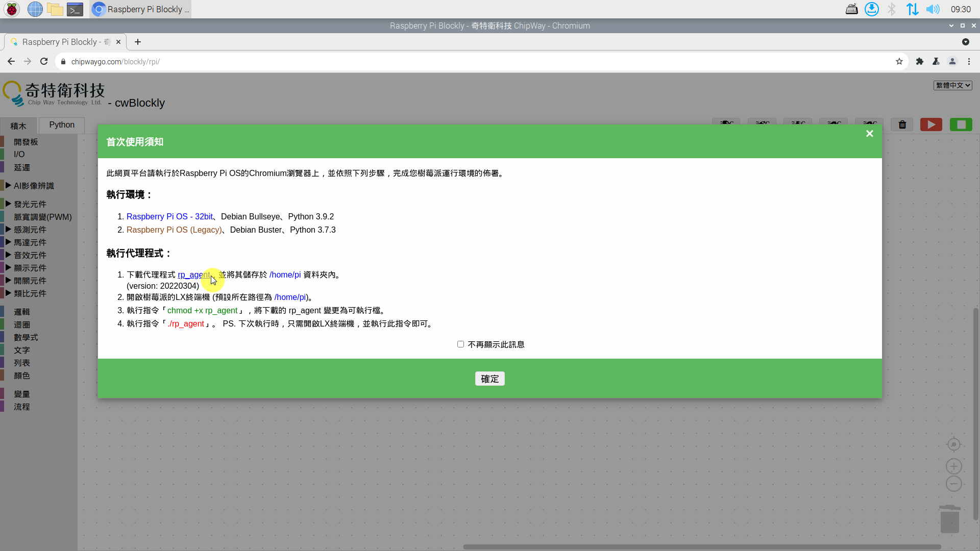Switch to the Python tab
Image resolution: width=980 pixels, height=551 pixels.
[62, 125]
